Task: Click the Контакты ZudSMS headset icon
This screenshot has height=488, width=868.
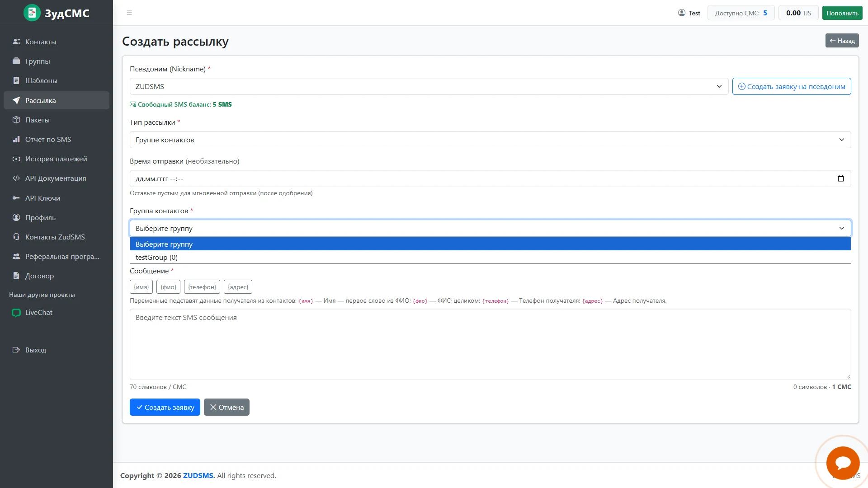Action: [x=16, y=237]
